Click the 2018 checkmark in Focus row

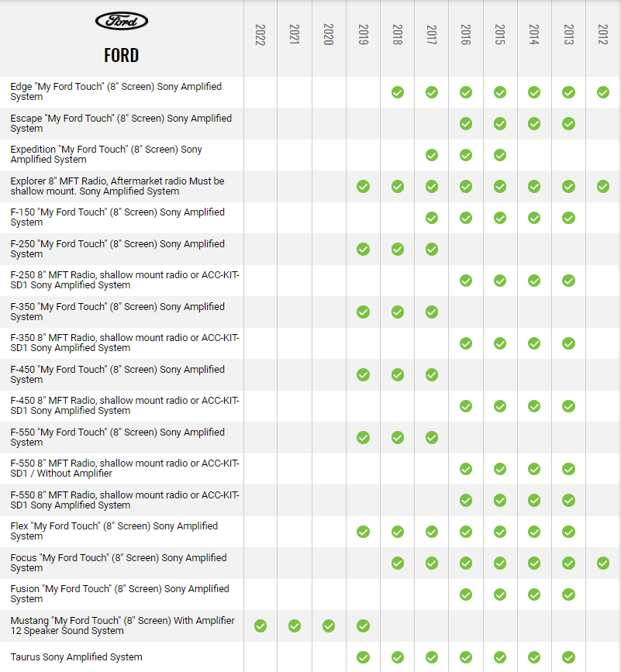point(398,563)
